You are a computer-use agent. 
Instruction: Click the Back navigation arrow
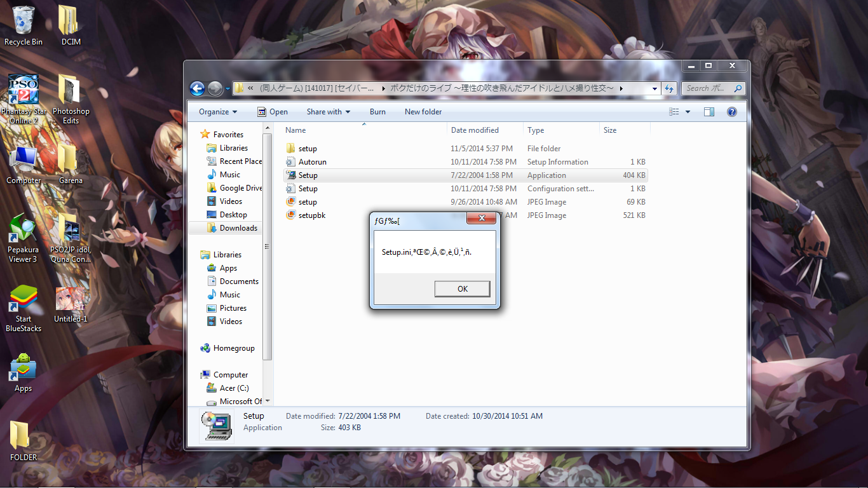point(197,88)
